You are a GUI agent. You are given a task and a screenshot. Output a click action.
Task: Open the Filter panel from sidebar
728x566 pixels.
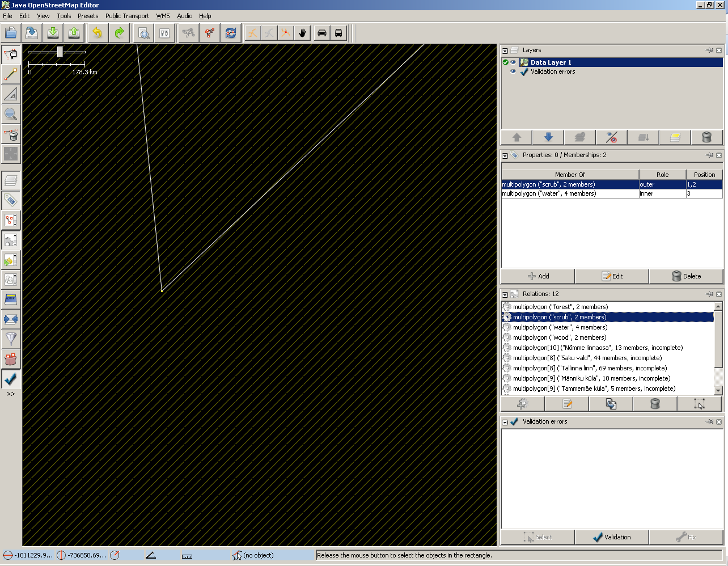[11, 339]
